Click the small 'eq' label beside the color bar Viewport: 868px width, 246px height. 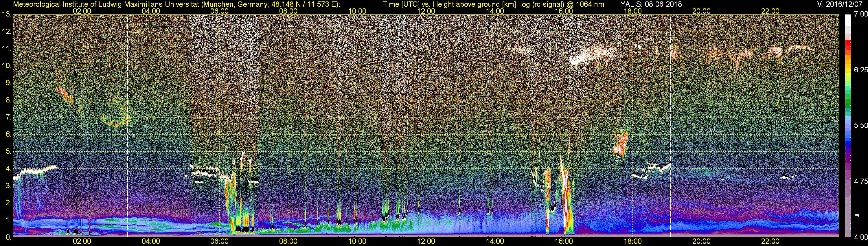pyautogui.click(x=857, y=215)
